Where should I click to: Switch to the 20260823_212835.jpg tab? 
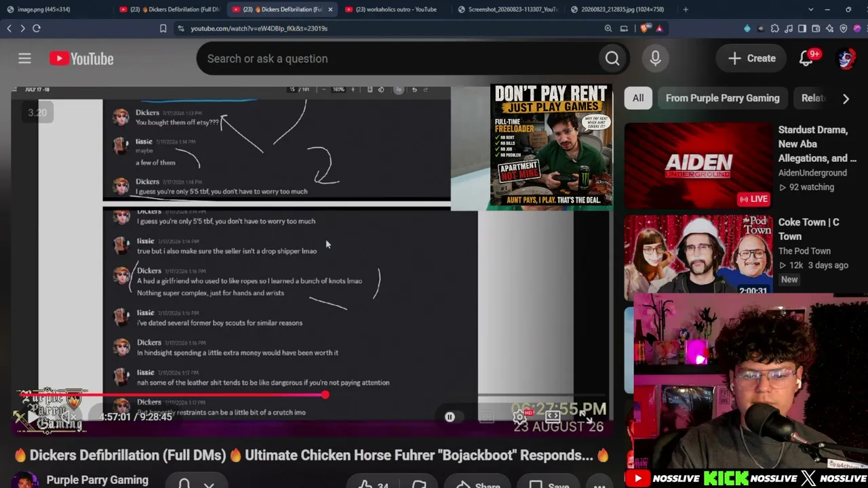pos(622,9)
